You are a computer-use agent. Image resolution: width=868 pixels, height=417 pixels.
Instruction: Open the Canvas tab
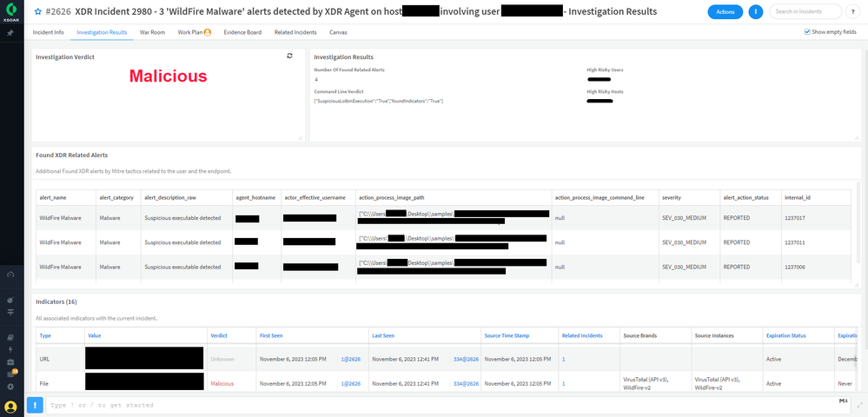coord(338,33)
